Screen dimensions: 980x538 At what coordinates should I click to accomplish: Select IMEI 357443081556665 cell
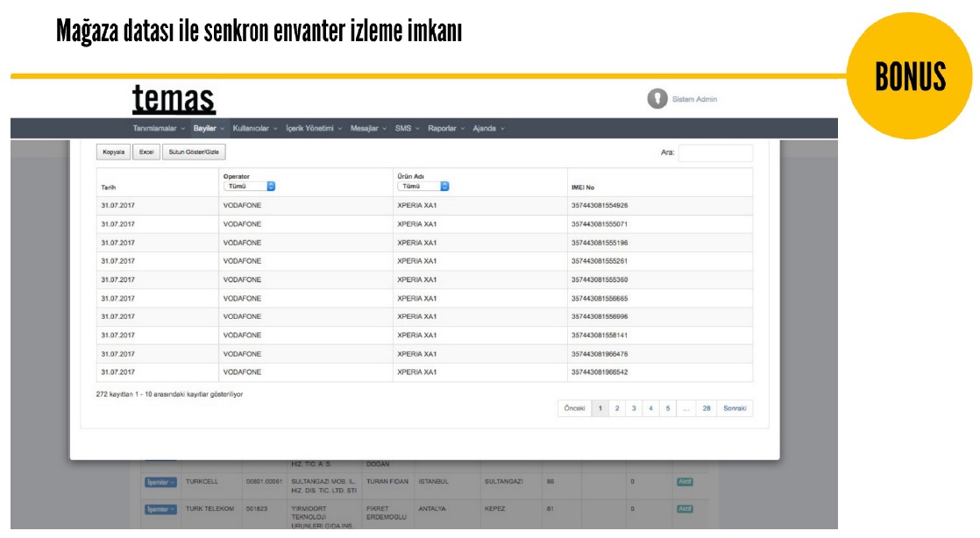click(600, 298)
